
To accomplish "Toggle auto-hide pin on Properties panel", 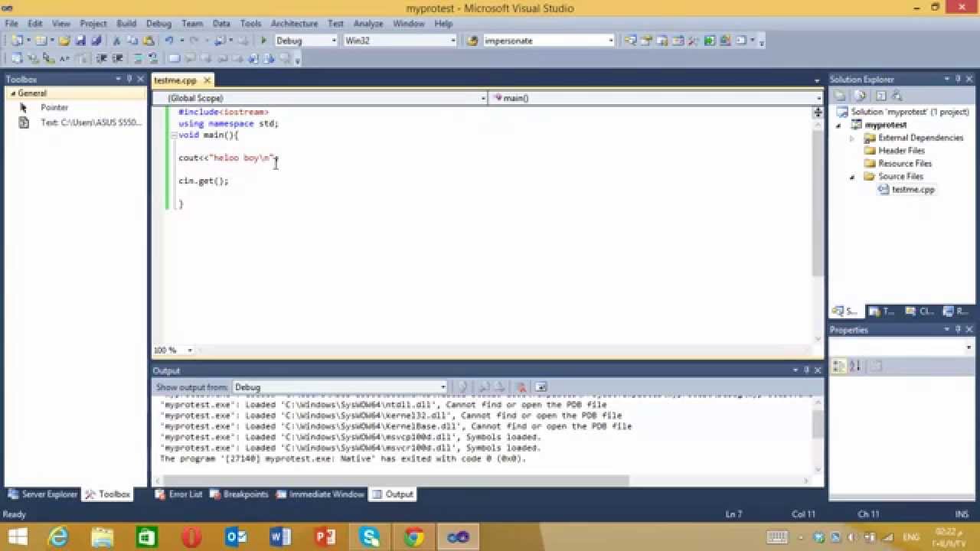I will (x=958, y=330).
